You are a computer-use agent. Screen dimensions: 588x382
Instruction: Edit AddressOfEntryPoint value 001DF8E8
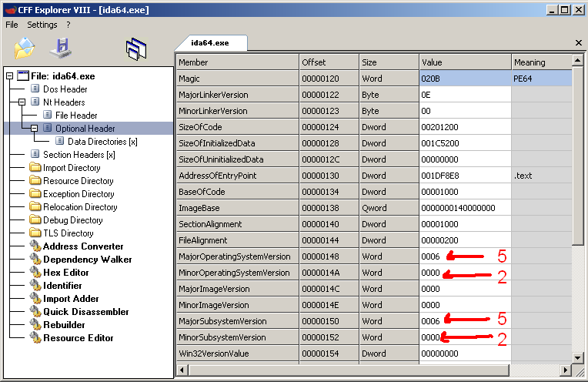click(x=466, y=176)
